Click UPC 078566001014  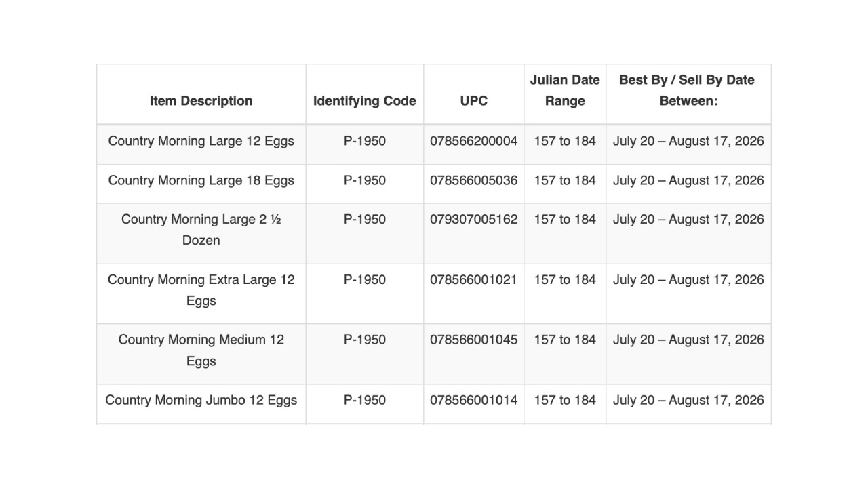[474, 400]
